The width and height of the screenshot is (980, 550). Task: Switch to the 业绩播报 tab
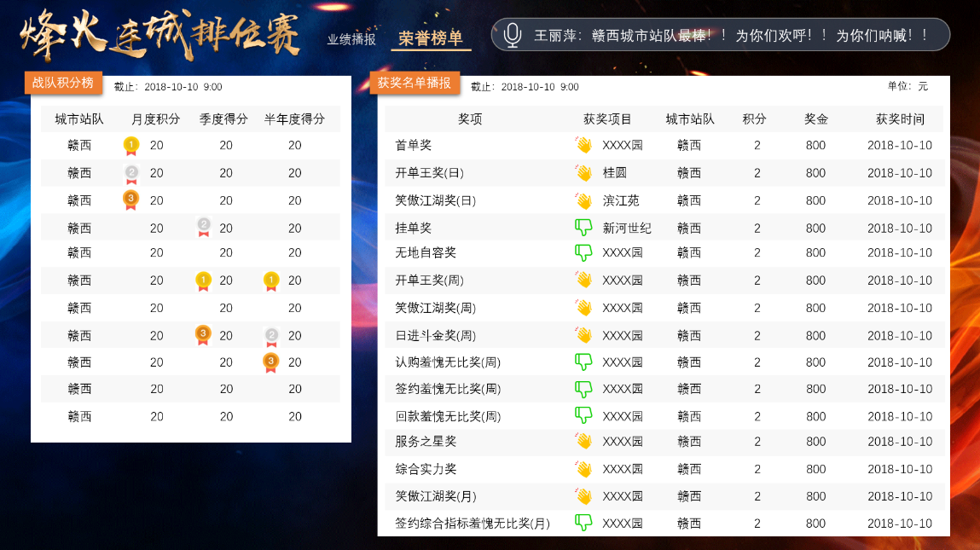(351, 39)
